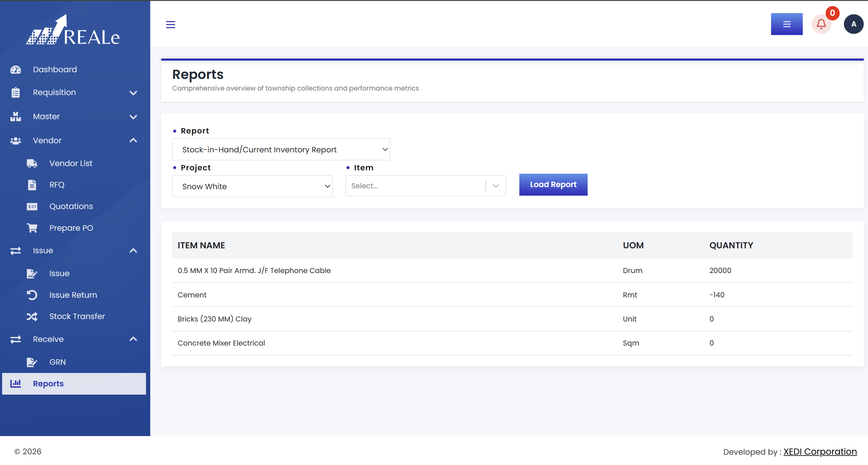The image size is (868, 465).
Task: Select Reports in the sidebar
Action: click(x=74, y=383)
